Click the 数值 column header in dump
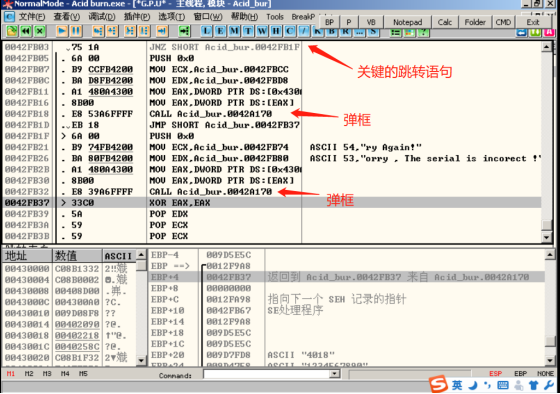The width and height of the screenshot is (560, 394). click(78, 256)
